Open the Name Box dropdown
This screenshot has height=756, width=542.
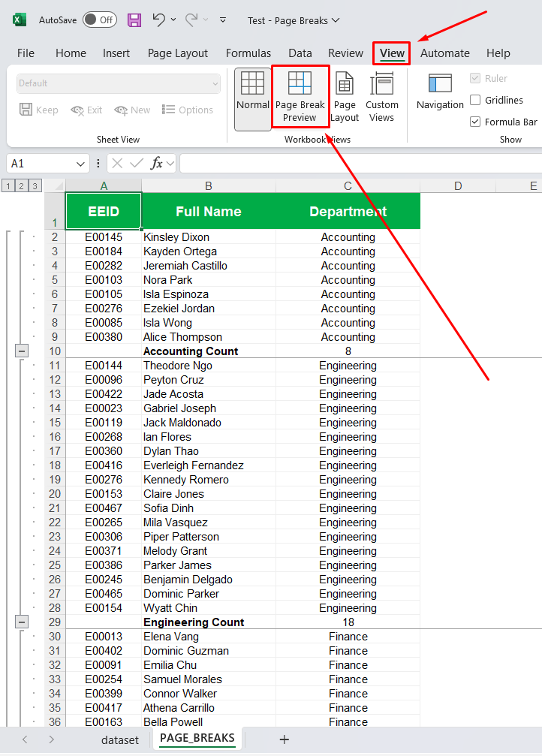pos(80,164)
